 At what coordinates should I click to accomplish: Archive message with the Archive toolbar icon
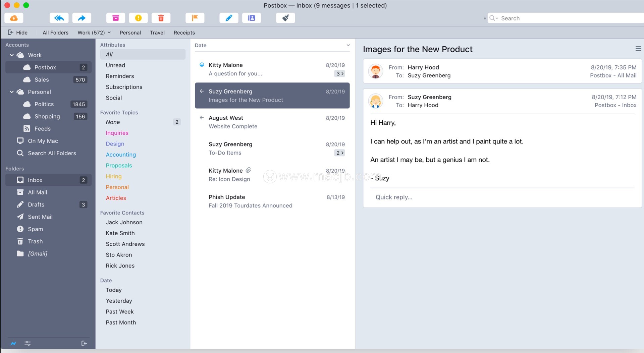point(116,18)
